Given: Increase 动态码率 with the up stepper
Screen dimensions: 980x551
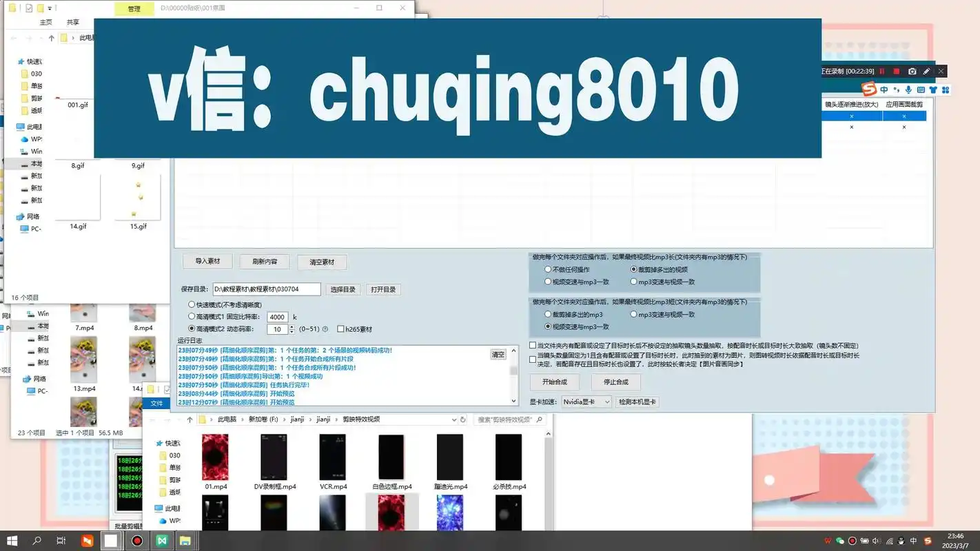Looking at the screenshot, I should [x=292, y=326].
